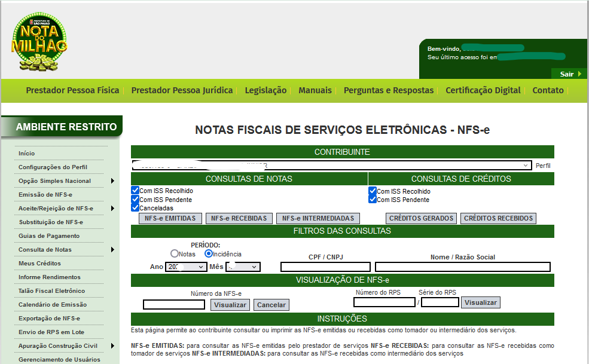Screen dimensions: 589x364
Task: Click the Número da NFS-e field
Action: tap(174, 305)
